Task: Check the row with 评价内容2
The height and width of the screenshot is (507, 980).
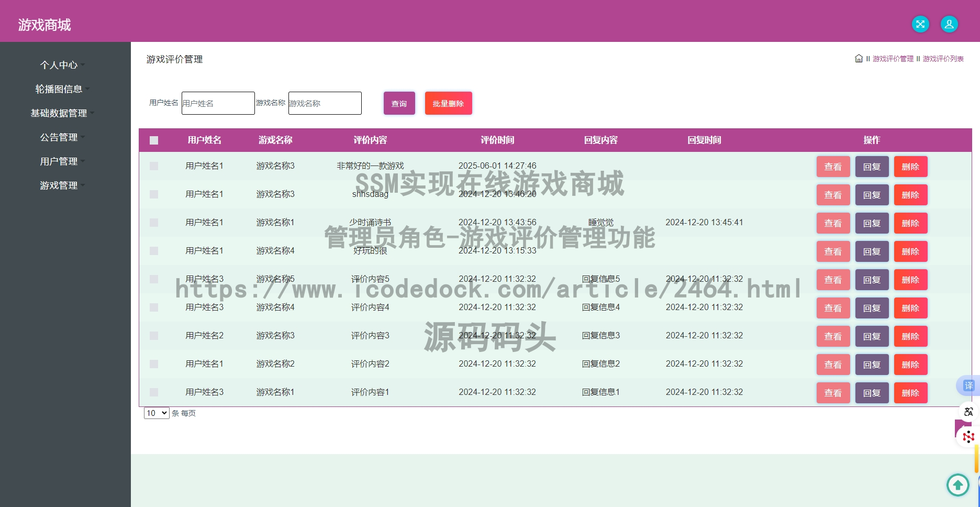Action: pyautogui.click(x=154, y=364)
